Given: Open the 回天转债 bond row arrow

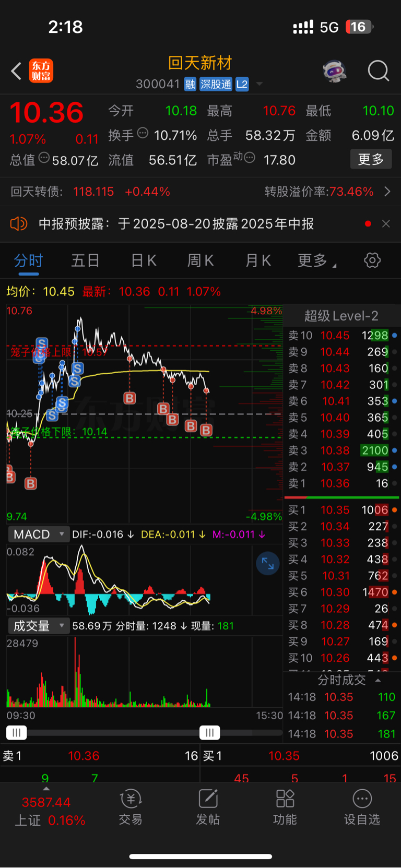Looking at the screenshot, I should point(387,192).
